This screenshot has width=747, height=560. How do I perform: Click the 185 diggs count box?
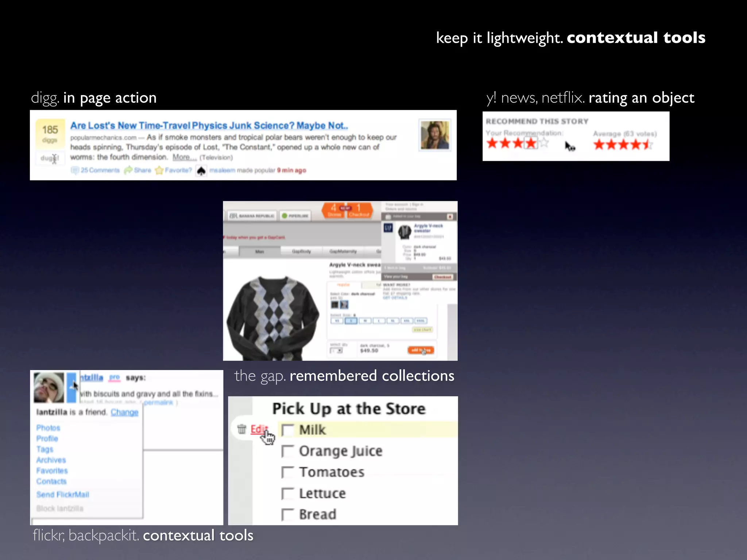50,133
